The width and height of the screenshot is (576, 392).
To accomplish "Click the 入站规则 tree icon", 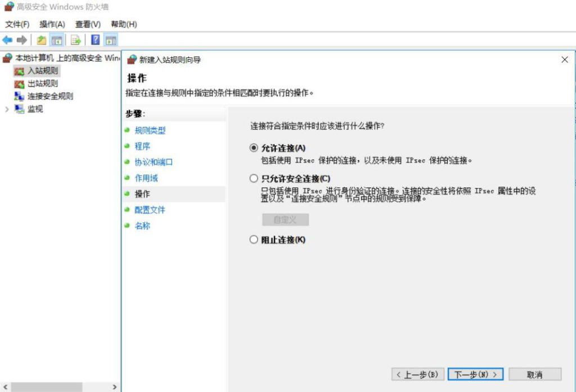I will pyautogui.click(x=19, y=71).
